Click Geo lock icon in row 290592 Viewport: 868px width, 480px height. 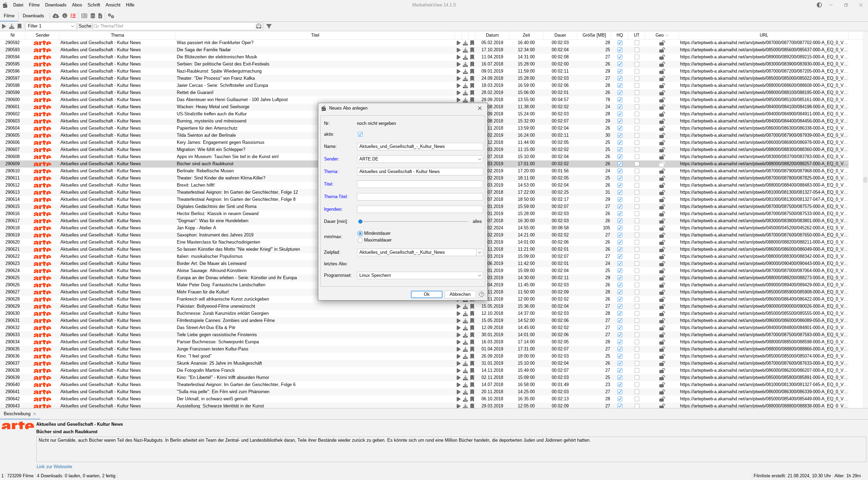coord(662,43)
